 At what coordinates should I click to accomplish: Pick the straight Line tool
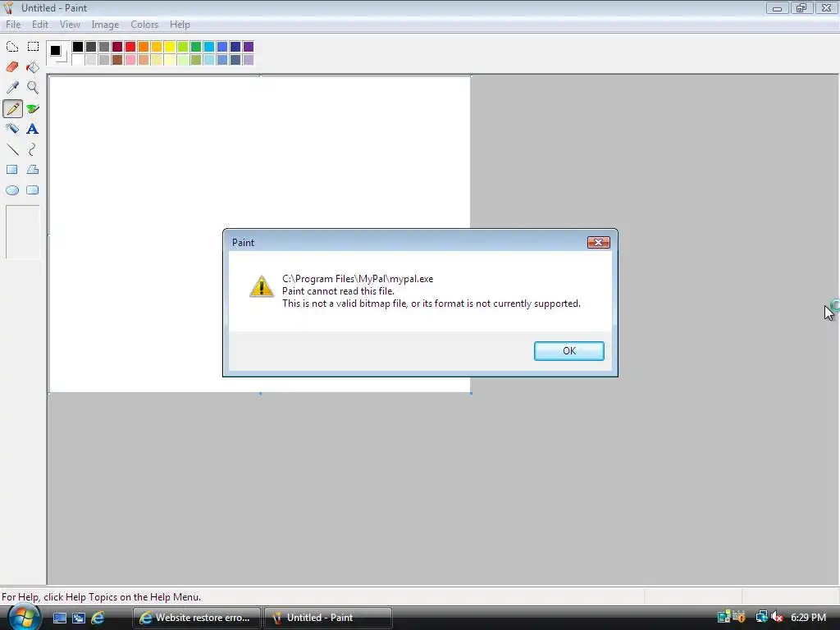[x=12, y=149]
